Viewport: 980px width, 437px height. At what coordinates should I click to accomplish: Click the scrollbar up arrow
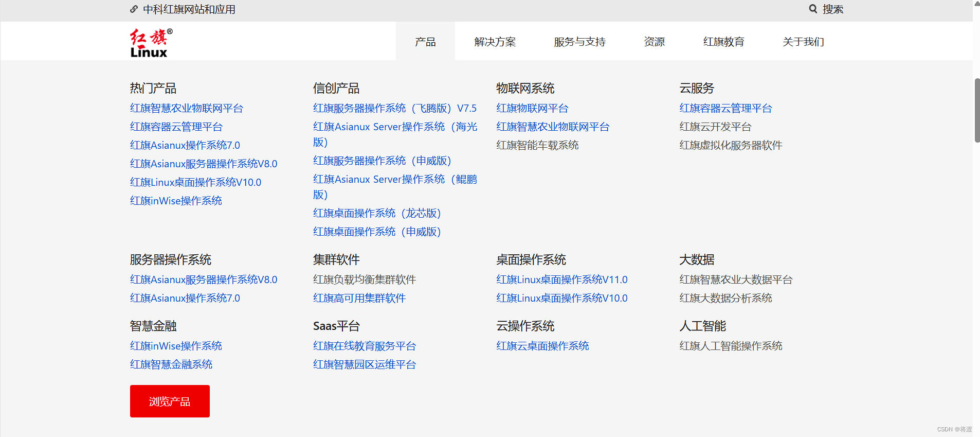click(977, 3)
